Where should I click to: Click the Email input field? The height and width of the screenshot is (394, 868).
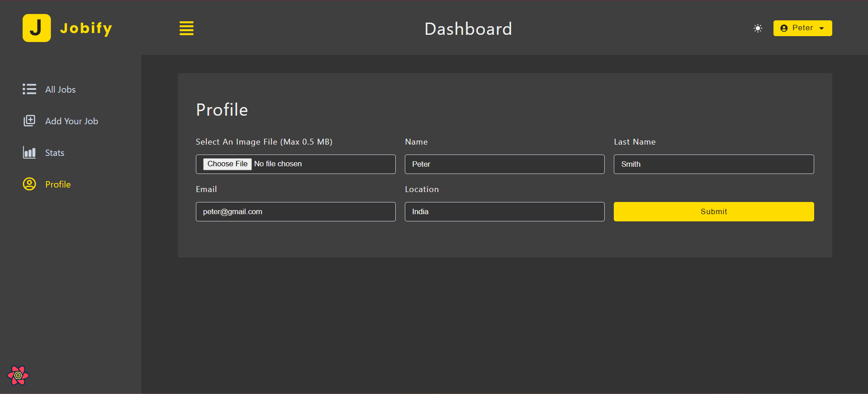[295, 211]
